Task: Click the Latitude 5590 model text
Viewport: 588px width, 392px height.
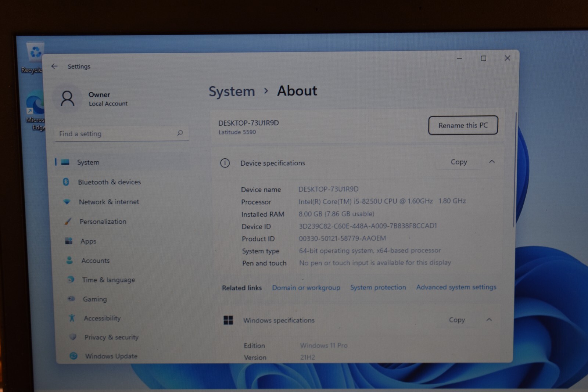Action: 237,132
